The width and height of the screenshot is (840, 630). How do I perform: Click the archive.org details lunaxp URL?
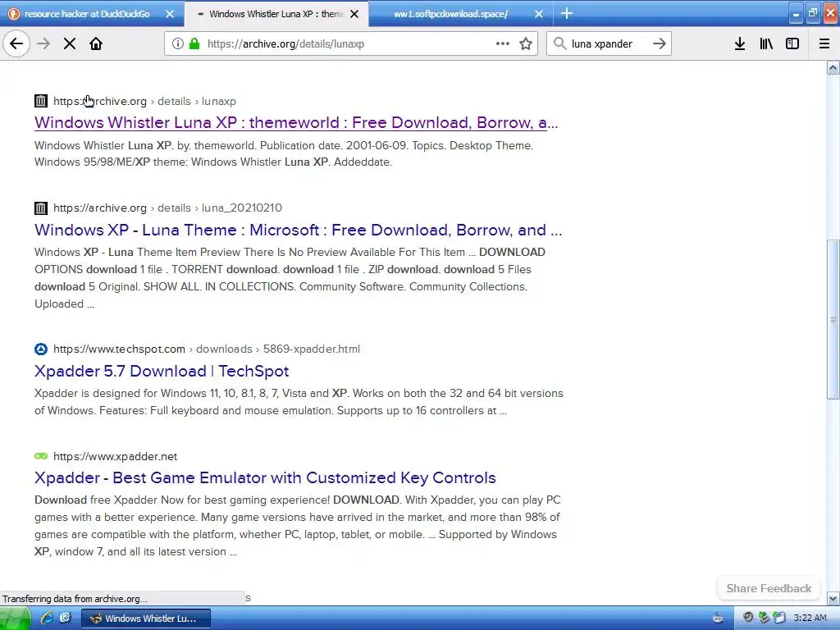pos(144,101)
